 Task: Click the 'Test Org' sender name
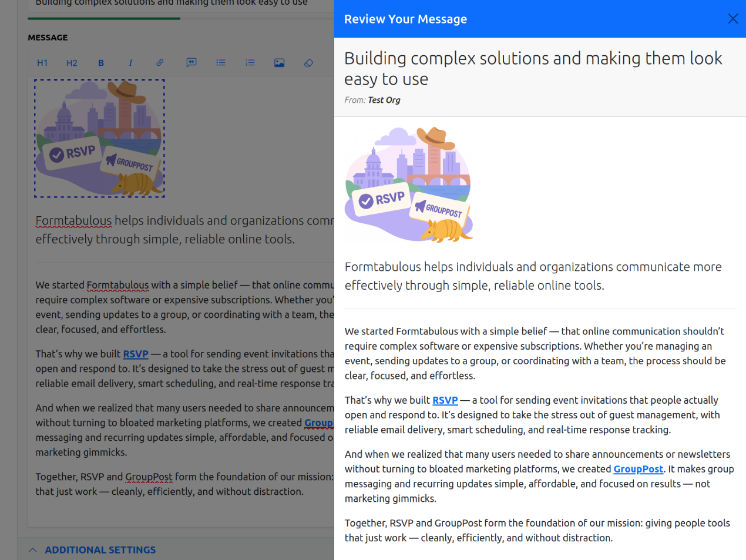[384, 100]
